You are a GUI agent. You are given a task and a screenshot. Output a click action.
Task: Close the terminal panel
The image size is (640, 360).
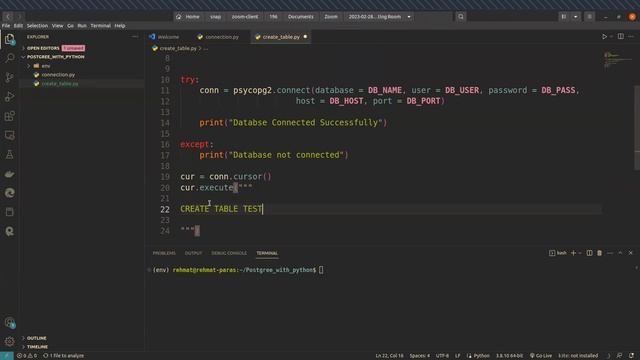[631, 253]
